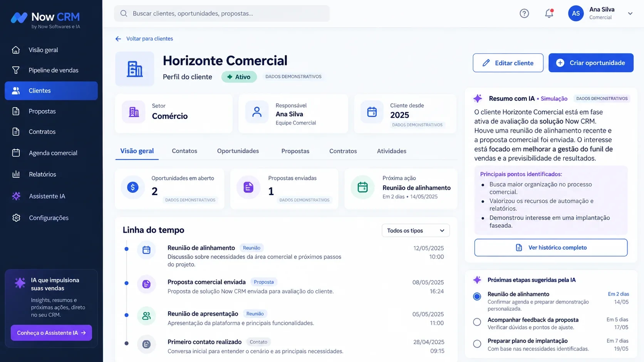
Task: Switch to the Contatos tab
Action: pos(184,151)
